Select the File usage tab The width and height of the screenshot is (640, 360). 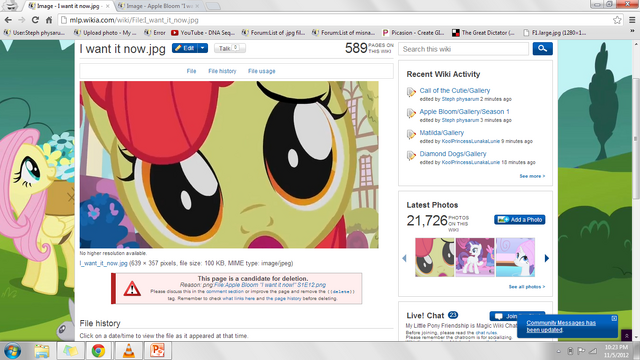click(x=262, y=71)
